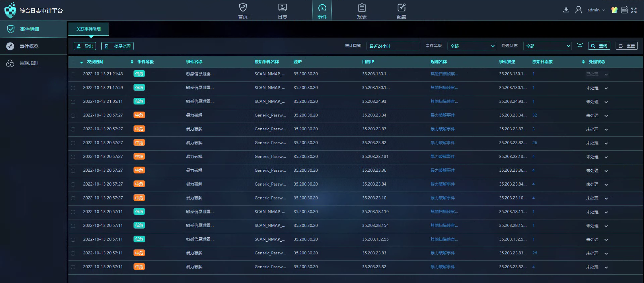Click the 统计周期 field showing 最近24小时
Image resolution: width=644 pixels, height=283 pixels.
coord(393,46)
